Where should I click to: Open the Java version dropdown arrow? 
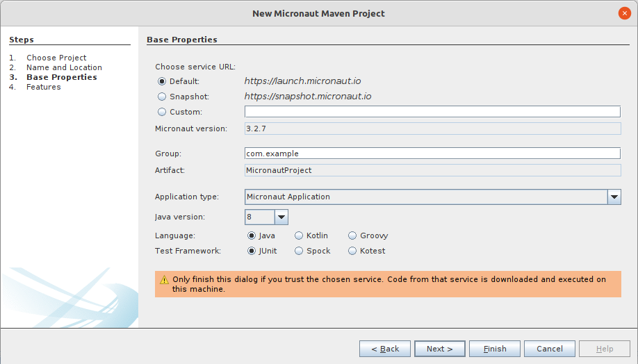click(281, 217)
